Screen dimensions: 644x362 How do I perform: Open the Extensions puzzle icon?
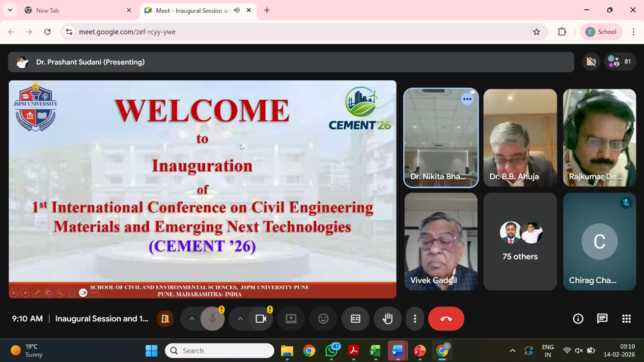[x=562, y=32]
